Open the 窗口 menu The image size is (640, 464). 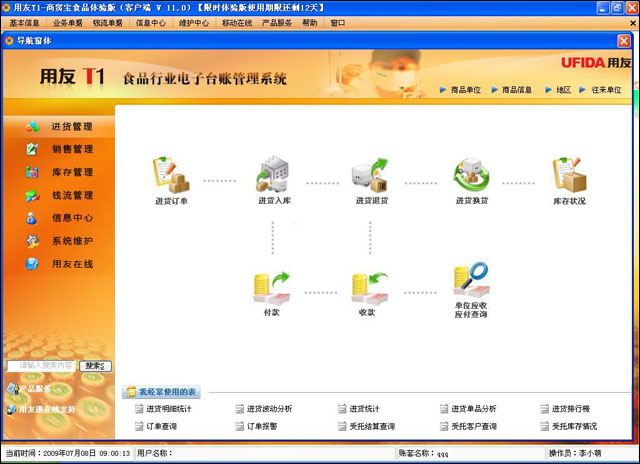(x=338, y=23)
